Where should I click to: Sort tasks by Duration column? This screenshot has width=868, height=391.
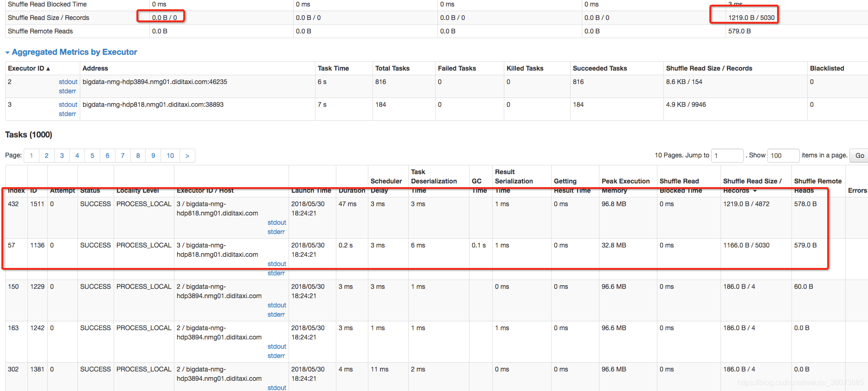click(x=352, y=190)
